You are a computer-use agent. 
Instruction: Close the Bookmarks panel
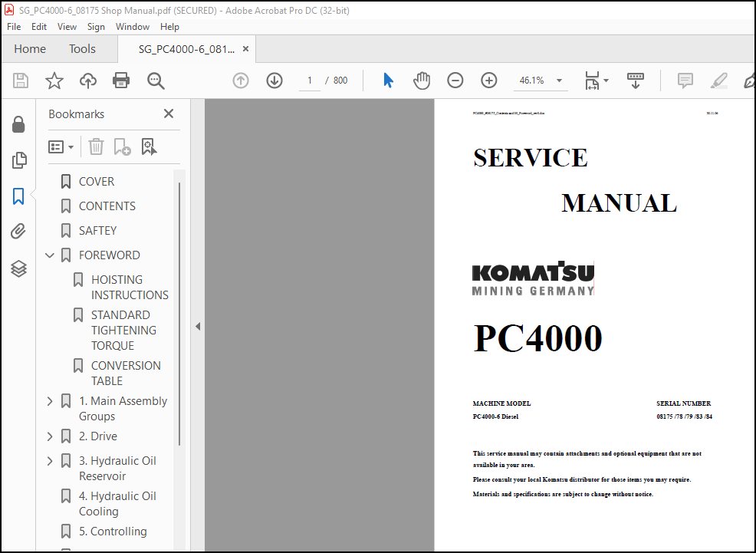coord(168,114)
